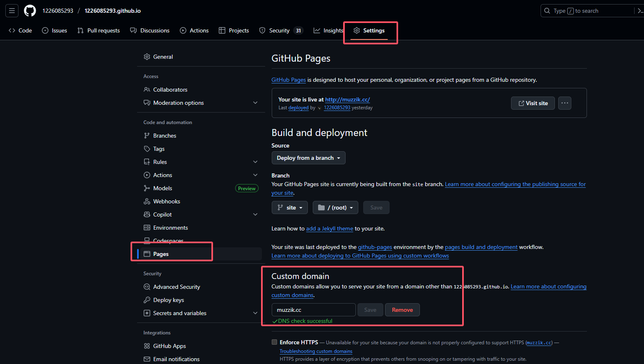
Task: Switch to the Code tab
Action: pyautogui.click(x=20, y=30)
